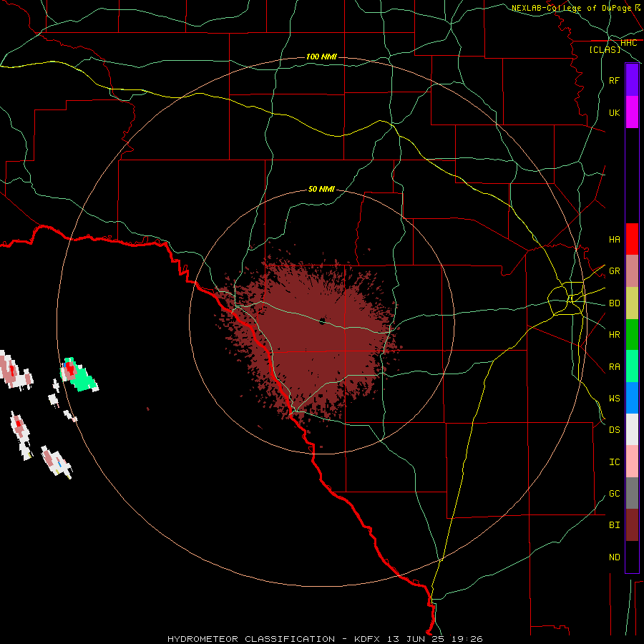Pick the yellow BD big drops swatch
The image size is (644, 644).
click(632, 303)
